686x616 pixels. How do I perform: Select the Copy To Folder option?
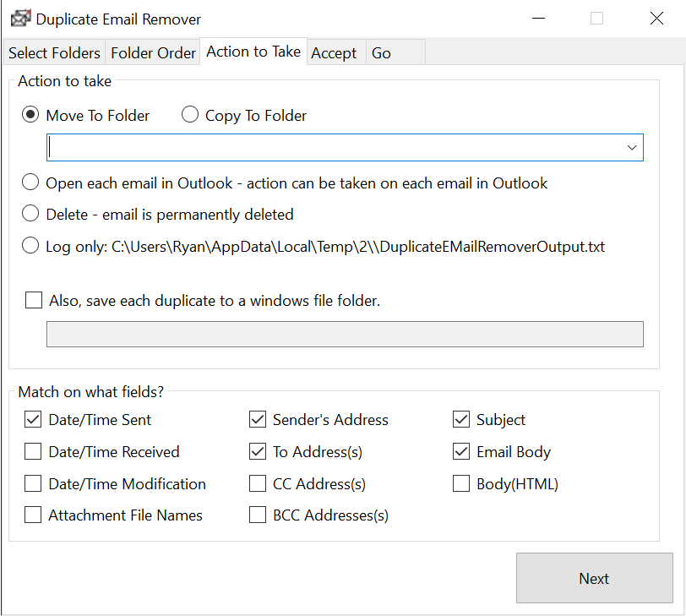pos(190,116)
